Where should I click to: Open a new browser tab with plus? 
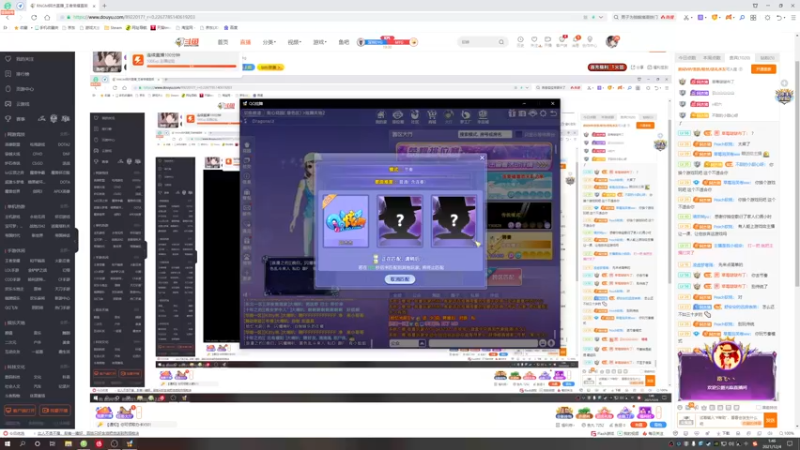tap(104, 6)
